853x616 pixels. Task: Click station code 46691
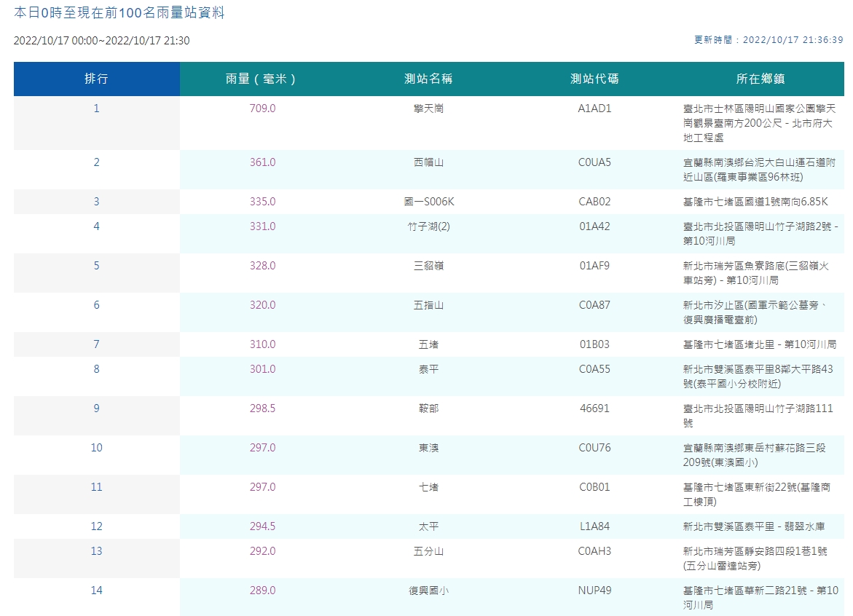594,408
